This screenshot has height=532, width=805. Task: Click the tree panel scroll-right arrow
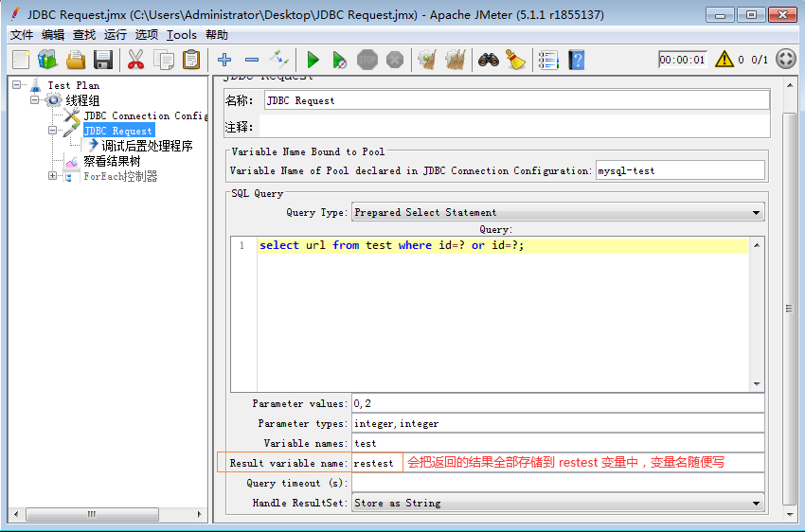click(x=200, y=514)
